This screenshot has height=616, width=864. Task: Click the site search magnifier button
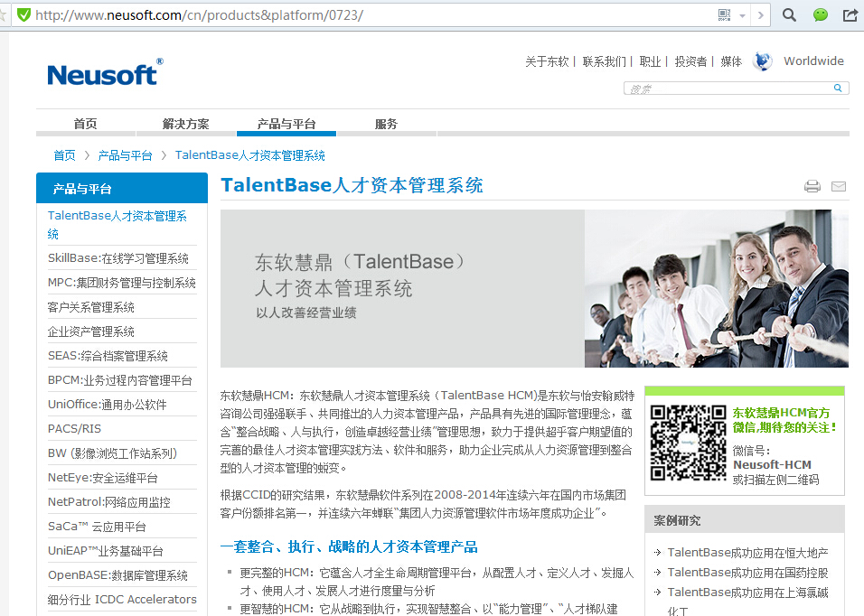pyautogui.click(x=838, y=89)
